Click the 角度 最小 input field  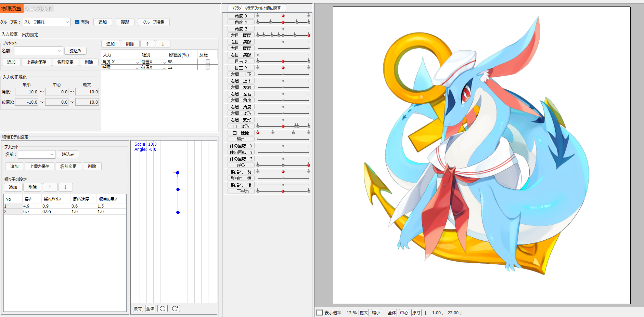(x=27, y=92)
